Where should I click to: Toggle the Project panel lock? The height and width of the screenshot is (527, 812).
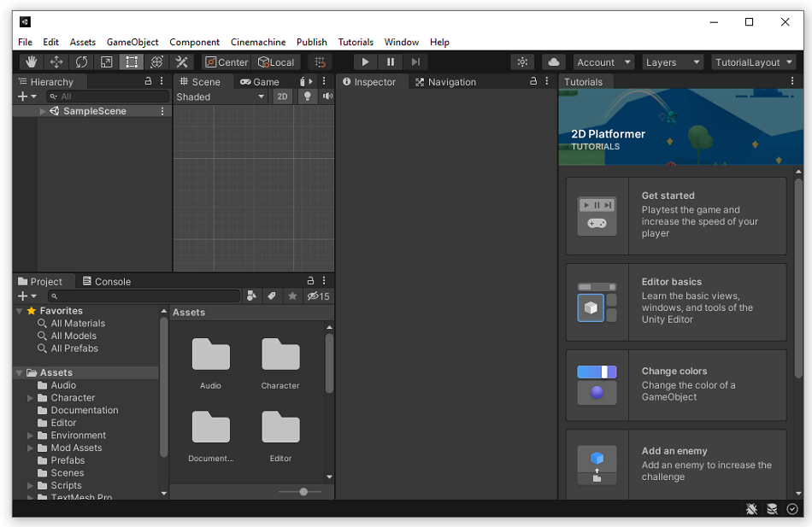[311, 281]
